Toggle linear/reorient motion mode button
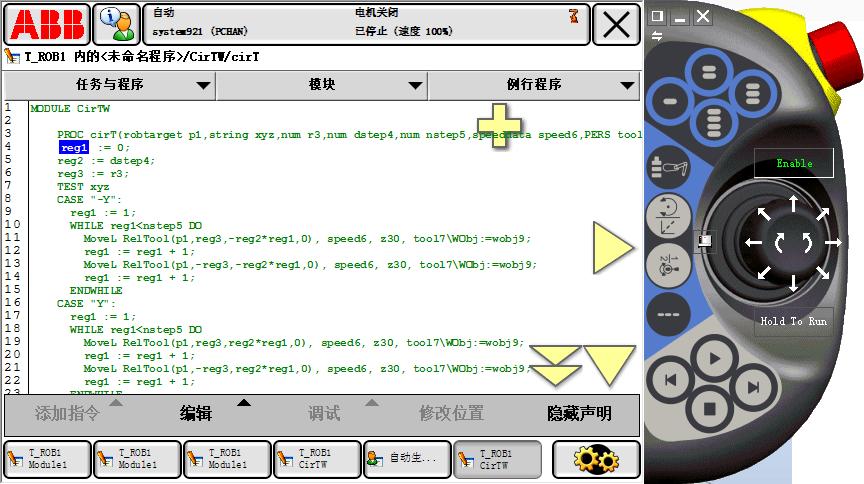This screenshot has width=864, height=484. click(668, 216)
